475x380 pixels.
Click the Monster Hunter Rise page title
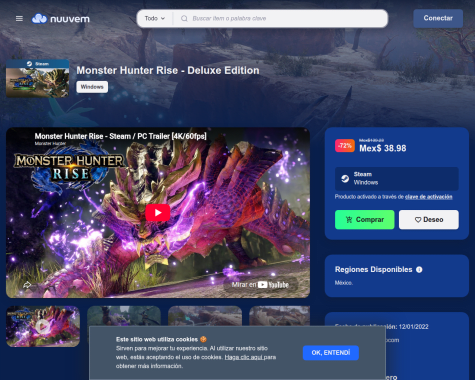tap(168, 70)
